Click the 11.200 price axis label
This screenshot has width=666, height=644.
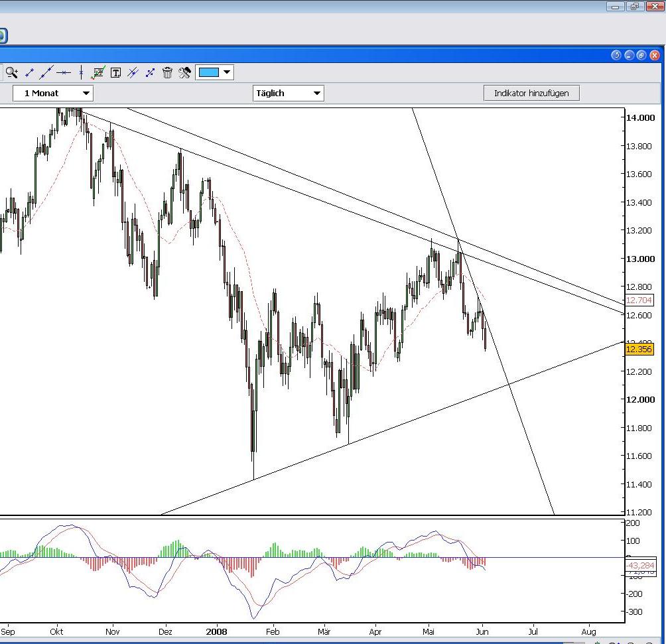pos(639,512)
